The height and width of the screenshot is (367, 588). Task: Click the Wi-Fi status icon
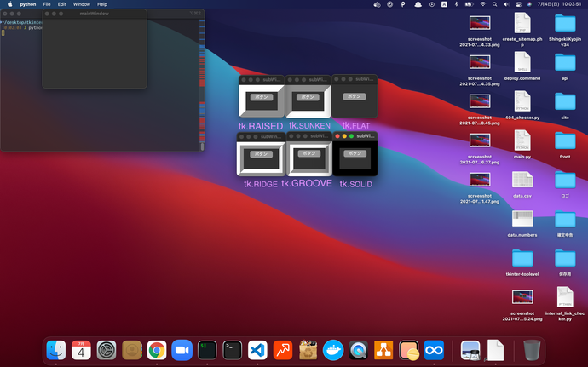click(482, 4)
